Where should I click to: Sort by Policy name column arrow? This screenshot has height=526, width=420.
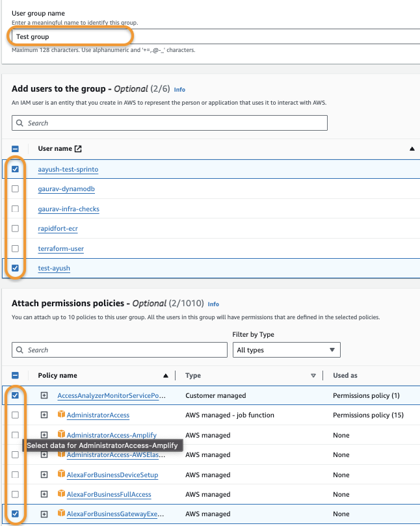pyautogui.click(x=165, y=376)
